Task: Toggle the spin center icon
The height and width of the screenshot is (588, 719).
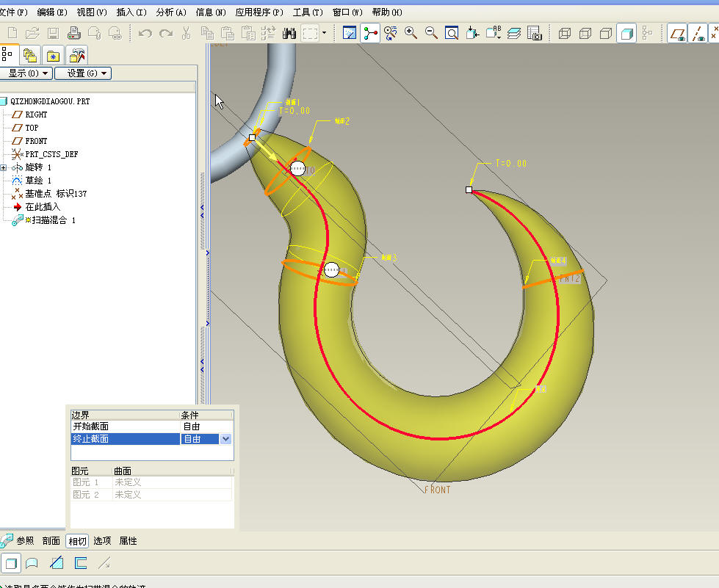Action: click(370, 33)
